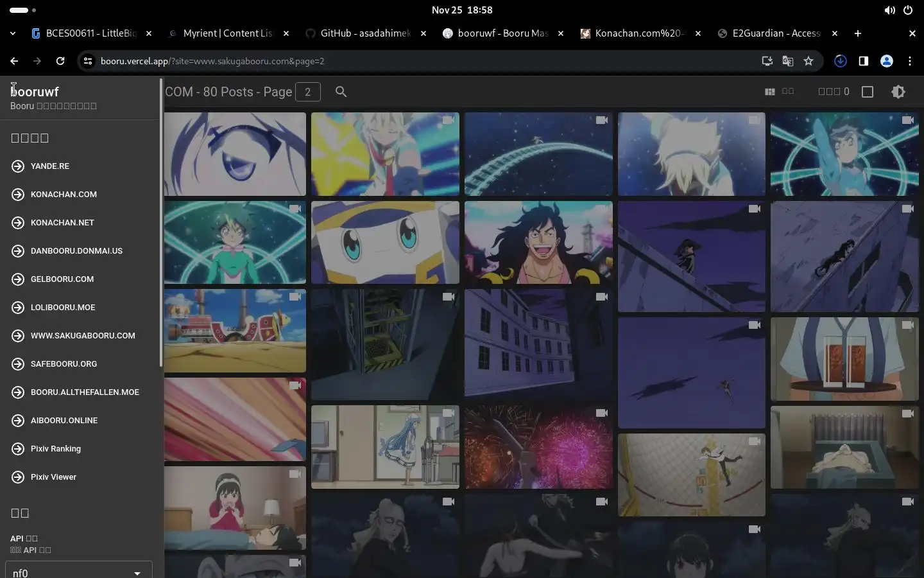Click the translate page icon
The image size is (924, 578).
coord(788,61)
